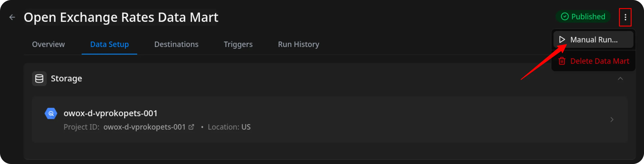Click the BigQuery hexagon icon
This screenshot has height=164, width=644.
[51, 113]
